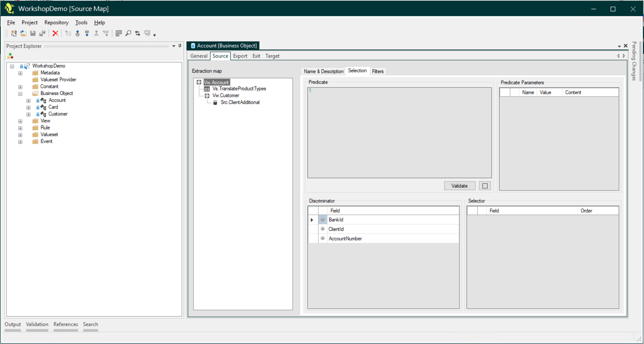This screenshot has height=344, width=644.
Task: Click the Save All toolbar icon
Action: [x=43, y=33]
